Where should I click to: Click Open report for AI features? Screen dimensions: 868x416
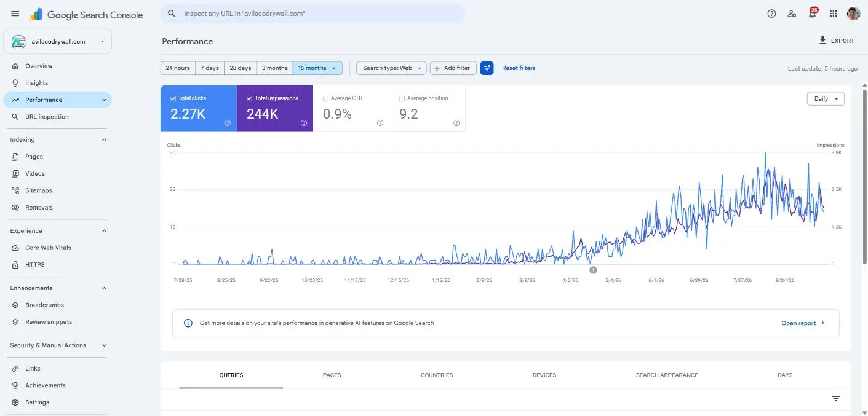click(803, 323)
